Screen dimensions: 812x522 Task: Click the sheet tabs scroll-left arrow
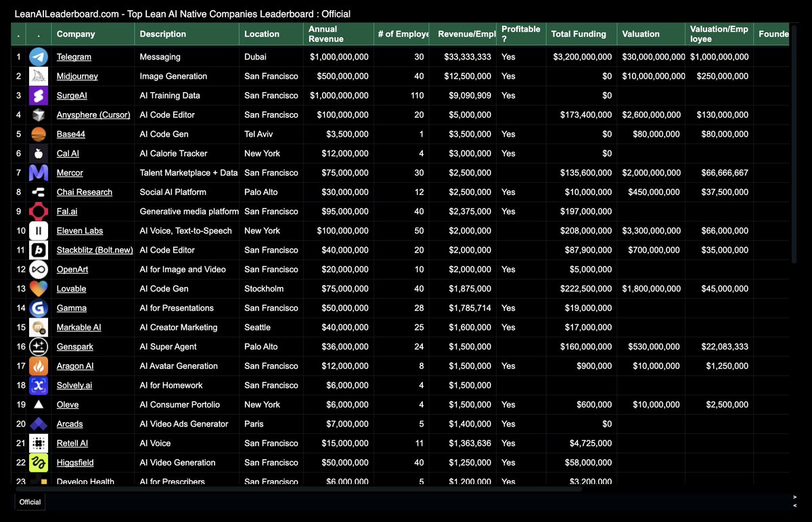(x=794, y=505)
